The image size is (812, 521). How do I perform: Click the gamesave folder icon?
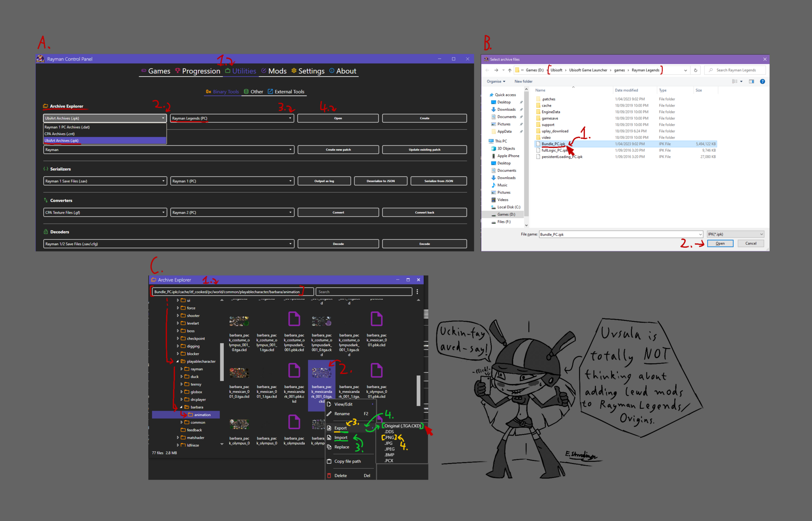pos(538,118)
